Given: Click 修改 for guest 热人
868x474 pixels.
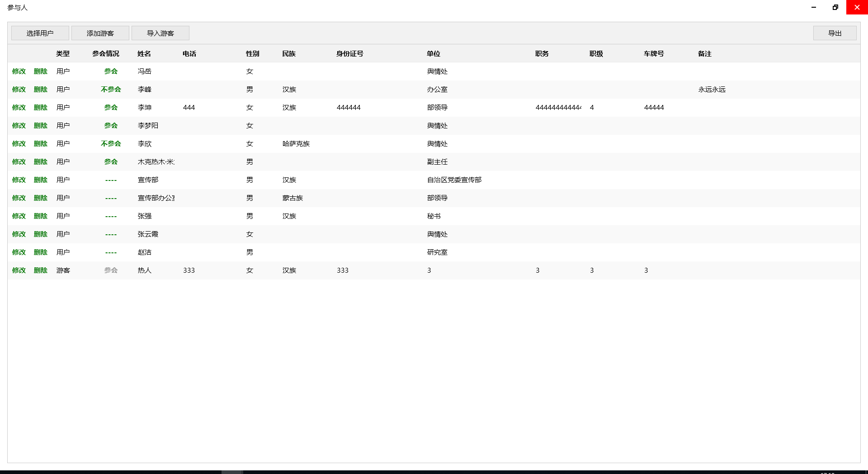Looking at the screenshot, I should tap(19, 270).
